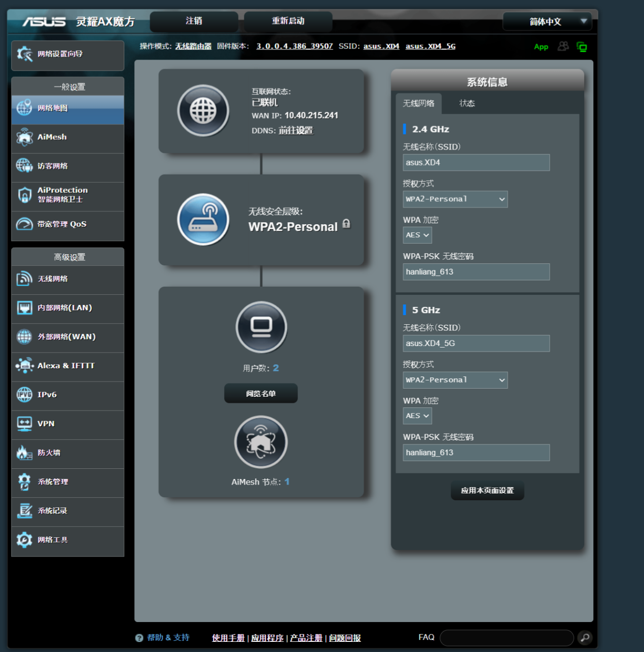Screen dimensions: 644x652
Task: Click the 2.4 GHz SSID input field
Action: pyautogui.click(x=476, y=163)
